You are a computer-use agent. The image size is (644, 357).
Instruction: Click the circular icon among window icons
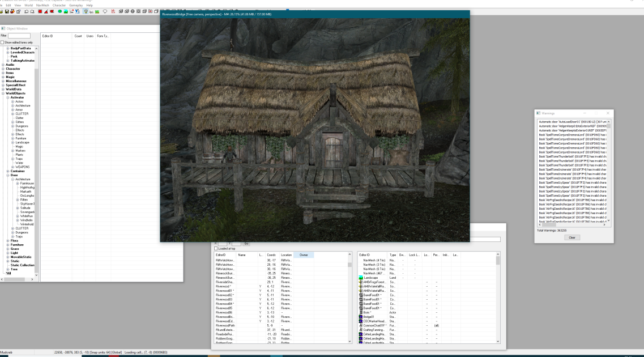(x=133, y=11)
